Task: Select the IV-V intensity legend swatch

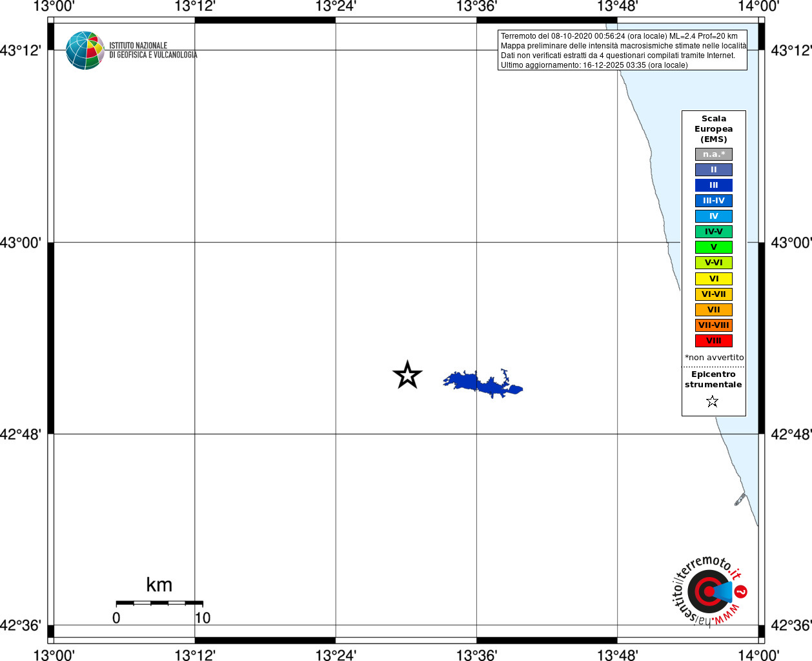Action: 714,232
